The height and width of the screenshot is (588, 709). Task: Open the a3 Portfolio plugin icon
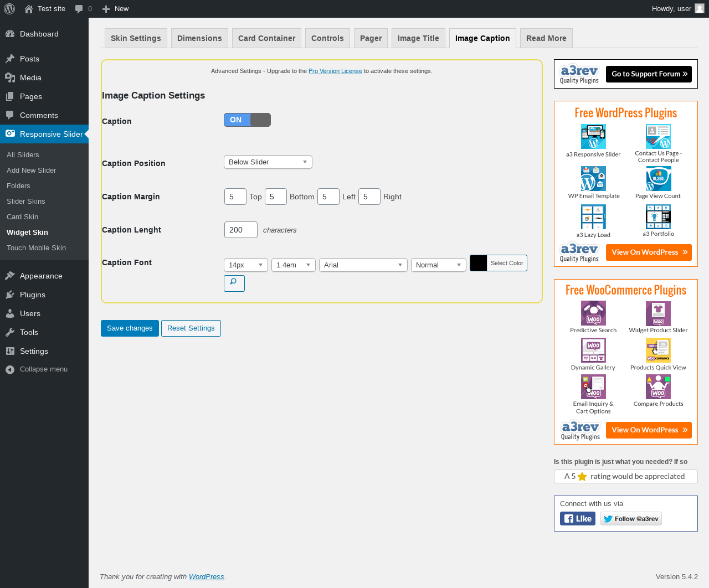click(658, 217)
